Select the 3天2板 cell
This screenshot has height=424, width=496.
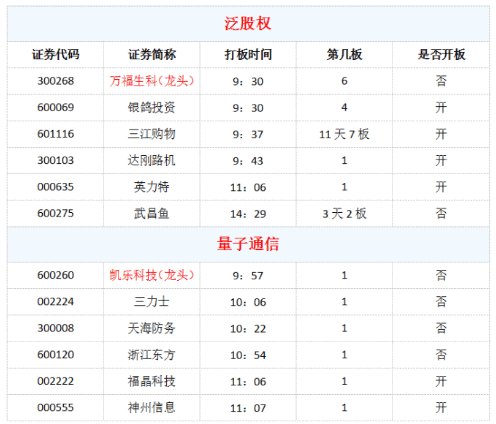click(x=344, y=214)
